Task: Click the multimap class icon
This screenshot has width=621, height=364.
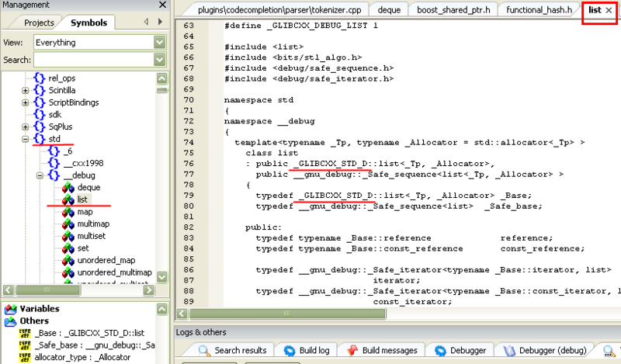Action: point(68,224)
